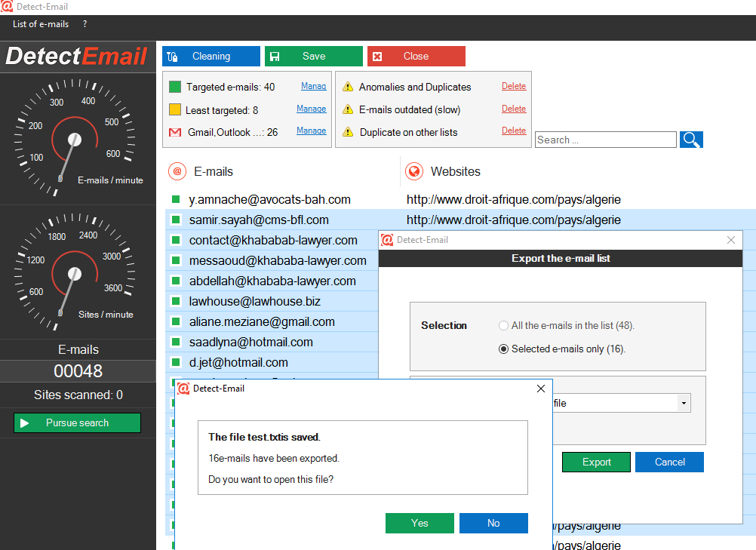Click the warning icon beside E-mails outdated
The image size is (756, 550).
coord(348,109)
